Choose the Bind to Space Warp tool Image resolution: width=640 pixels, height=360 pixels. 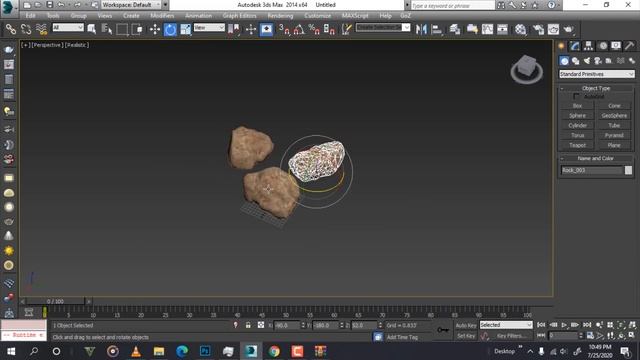coord(42,29)
